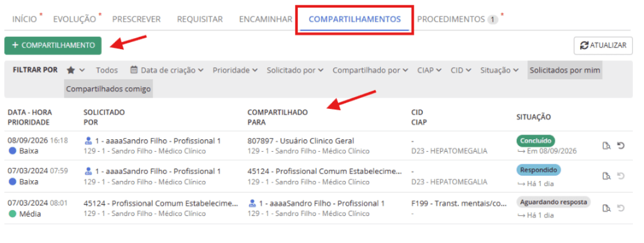
Task: Click the ATUALIZAR refresh button
Action: click(x=603, y=46)
